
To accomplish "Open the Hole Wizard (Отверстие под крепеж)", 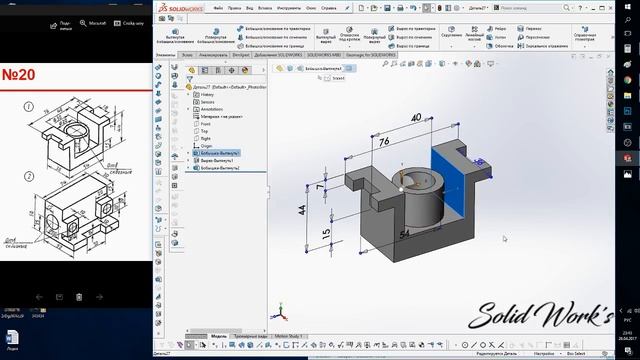I will tap(349, 35).
